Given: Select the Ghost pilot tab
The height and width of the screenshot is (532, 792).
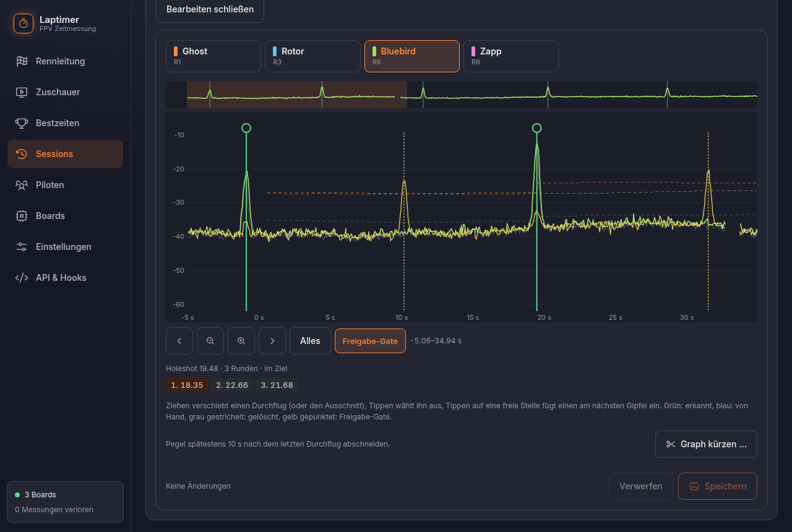Looking at the screenshot, I should pyautogui.click(x=213, y=56).
